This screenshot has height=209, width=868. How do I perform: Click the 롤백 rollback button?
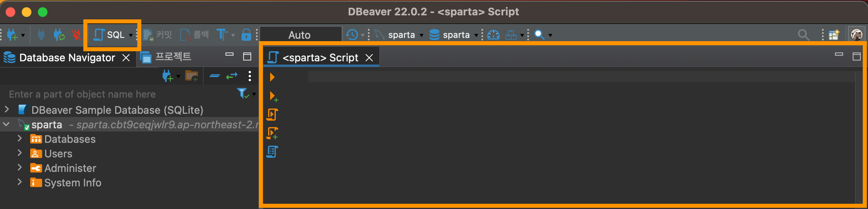tap(194, 35)
